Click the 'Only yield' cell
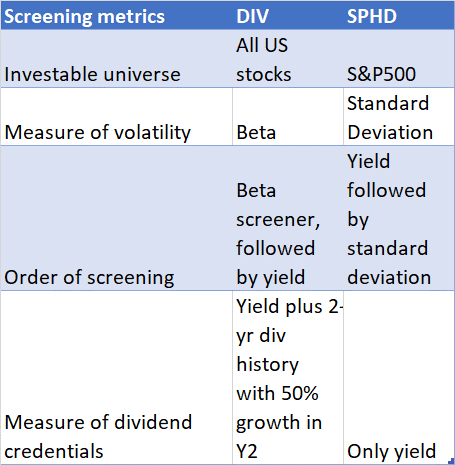Image resolution: width=455 pixels, height=465 pixels. click(x=399, y=377)
